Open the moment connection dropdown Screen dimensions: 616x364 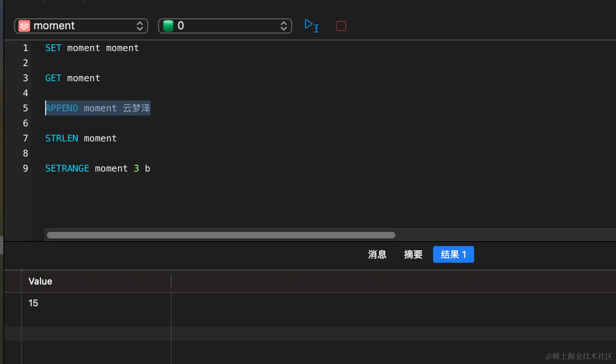(x=81, y=26)
